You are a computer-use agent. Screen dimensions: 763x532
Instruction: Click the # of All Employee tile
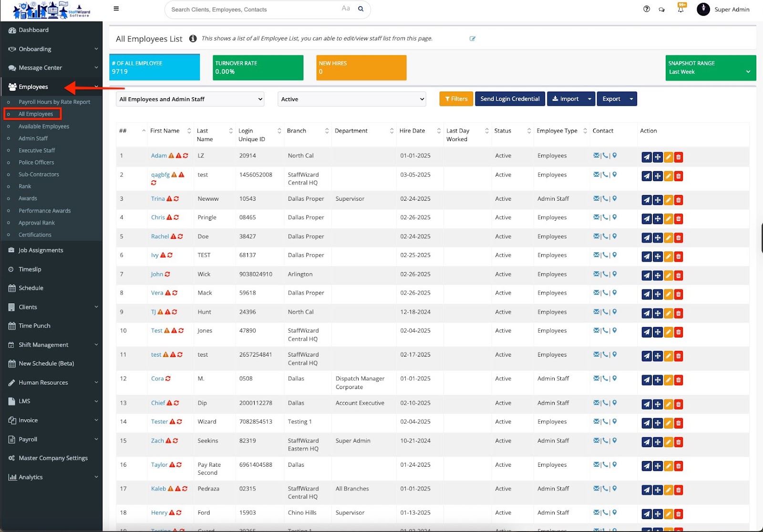pyautogui.click(x=155, y=67)
